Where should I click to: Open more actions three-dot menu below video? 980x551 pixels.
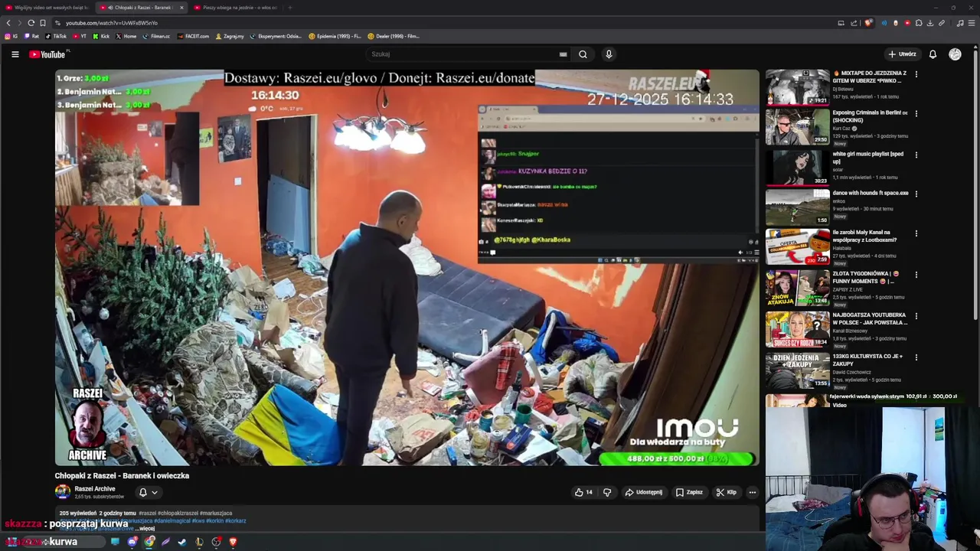(x=753, y=492)
